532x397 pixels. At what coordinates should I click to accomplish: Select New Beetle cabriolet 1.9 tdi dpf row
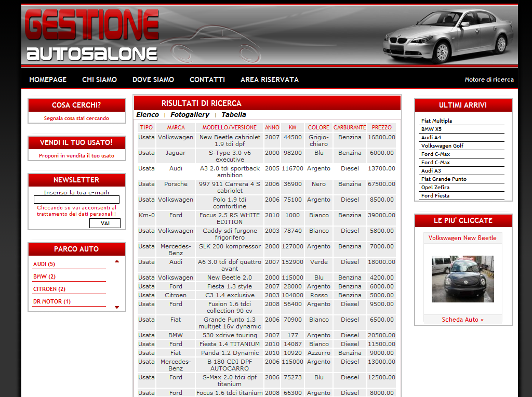267,140
